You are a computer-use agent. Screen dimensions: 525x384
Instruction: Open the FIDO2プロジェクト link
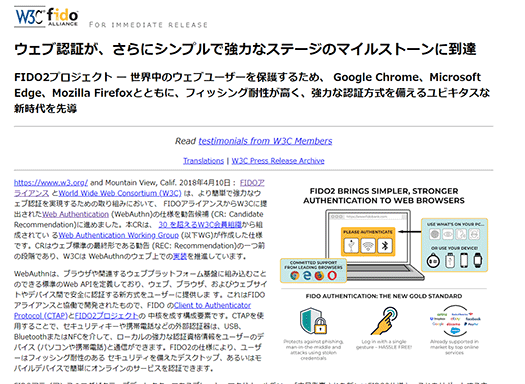pos(106,316)
